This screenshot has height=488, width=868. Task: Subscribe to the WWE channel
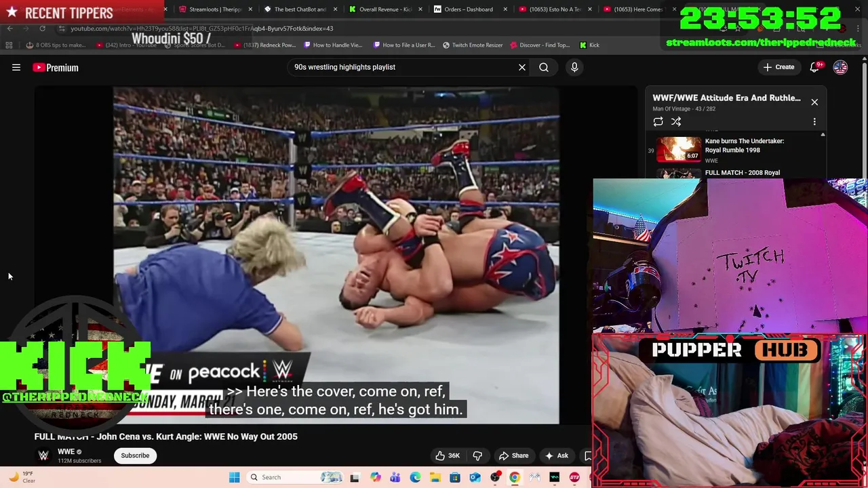pos(135,455)
